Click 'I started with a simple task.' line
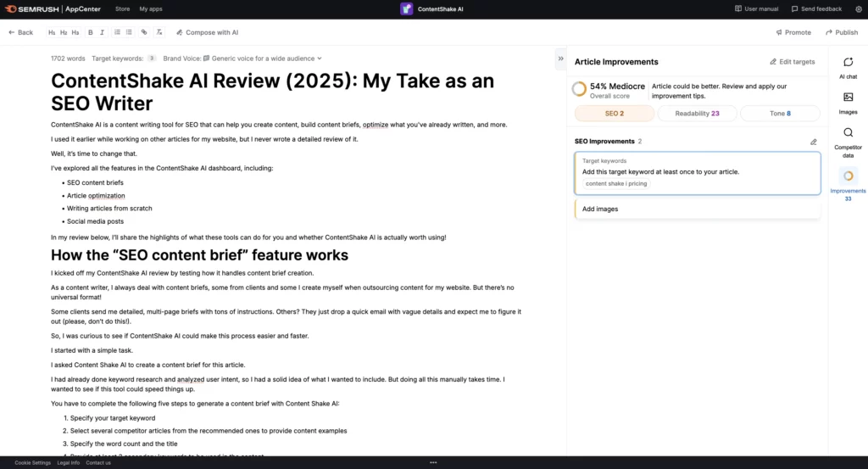The height and width of the screenshot is (469, 868). [x=92, y=350]
